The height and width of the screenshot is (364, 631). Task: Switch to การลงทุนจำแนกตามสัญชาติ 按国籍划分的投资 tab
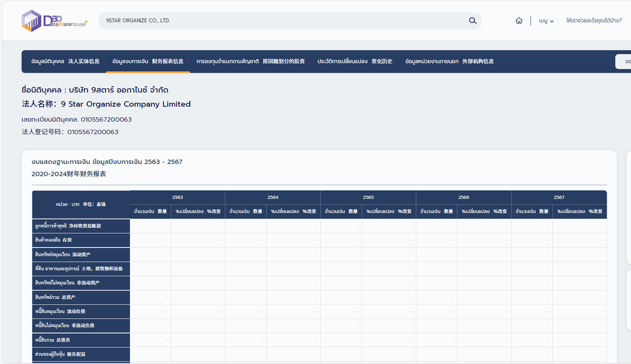250,61
